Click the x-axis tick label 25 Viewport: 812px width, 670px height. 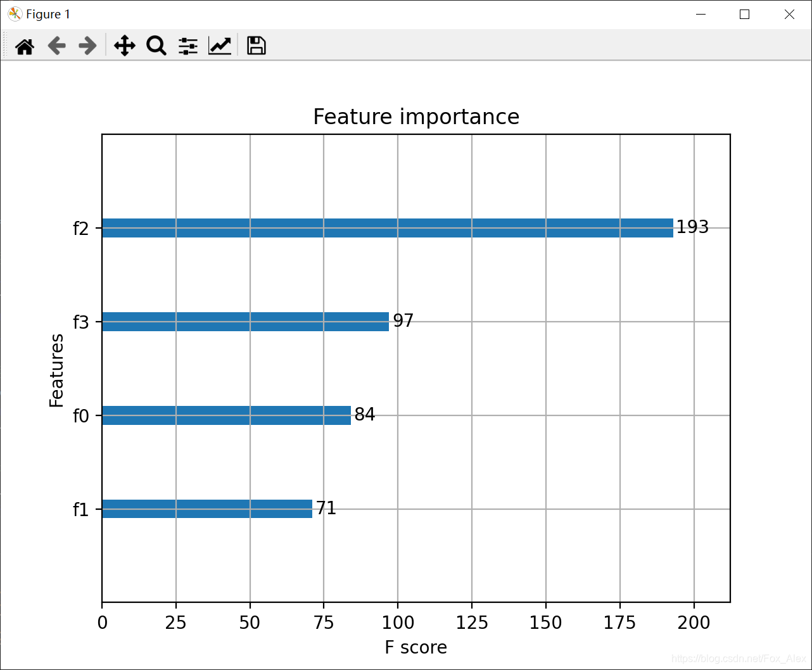[x=176, y=623]
